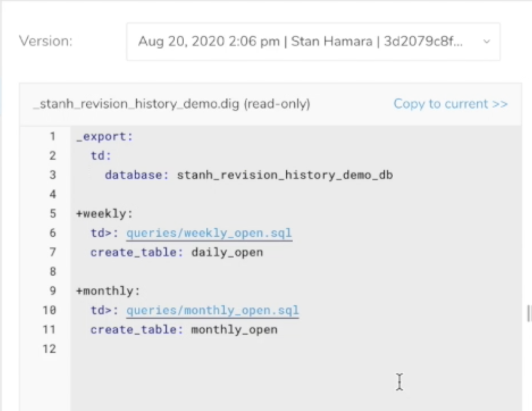Click the panel resize handle on right edge
This screenshot has width=532, height=411.
click(x=528, y=314)
